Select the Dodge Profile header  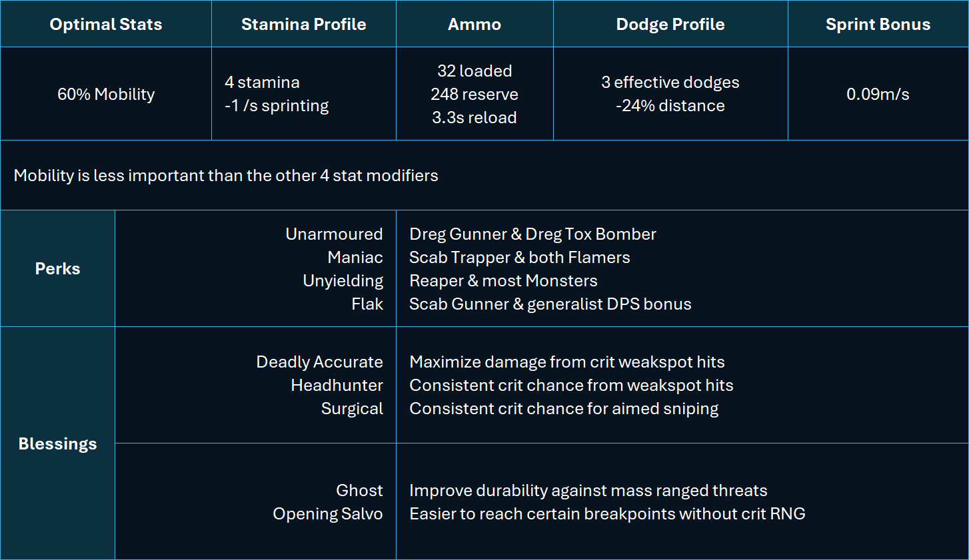[x=670, y=24]
